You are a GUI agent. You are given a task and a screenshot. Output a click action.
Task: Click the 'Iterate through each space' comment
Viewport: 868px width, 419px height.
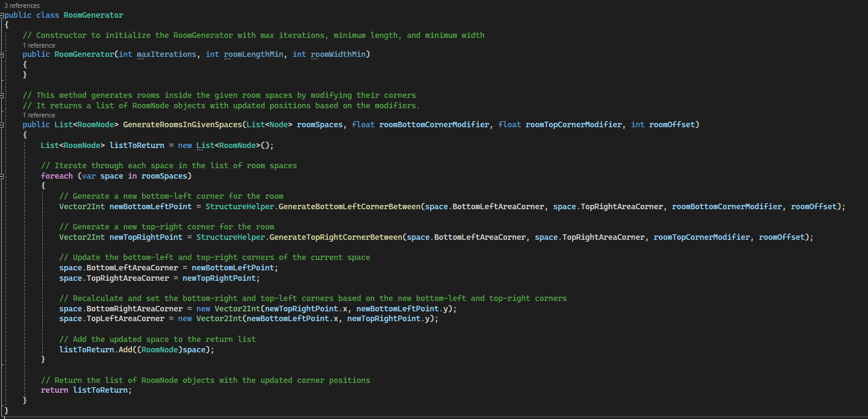click(x=169, y=166)
